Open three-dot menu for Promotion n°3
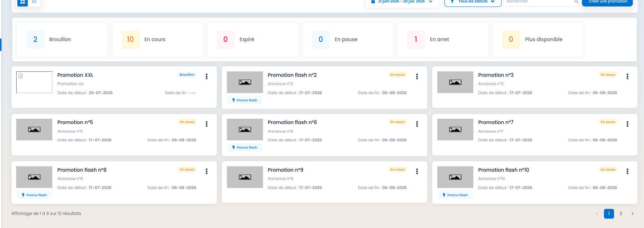This screenshot has height=228, width=644. click(x=627, y=76)
